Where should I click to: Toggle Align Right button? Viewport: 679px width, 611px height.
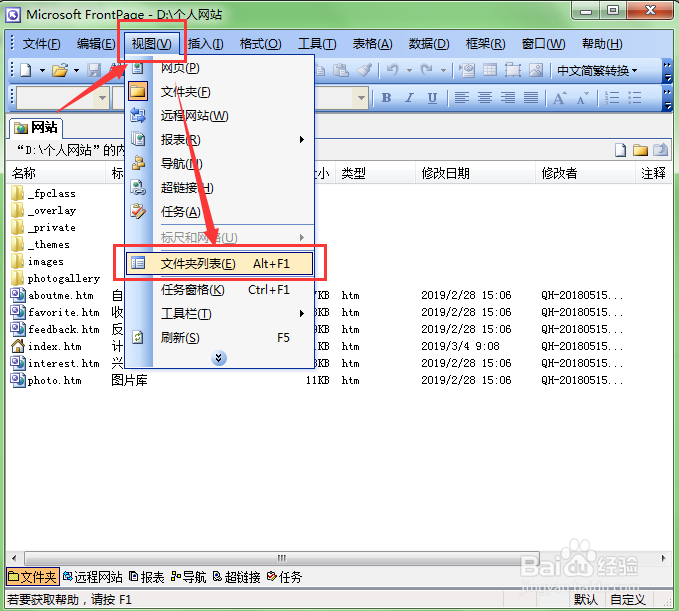click(x=508, y=98)
